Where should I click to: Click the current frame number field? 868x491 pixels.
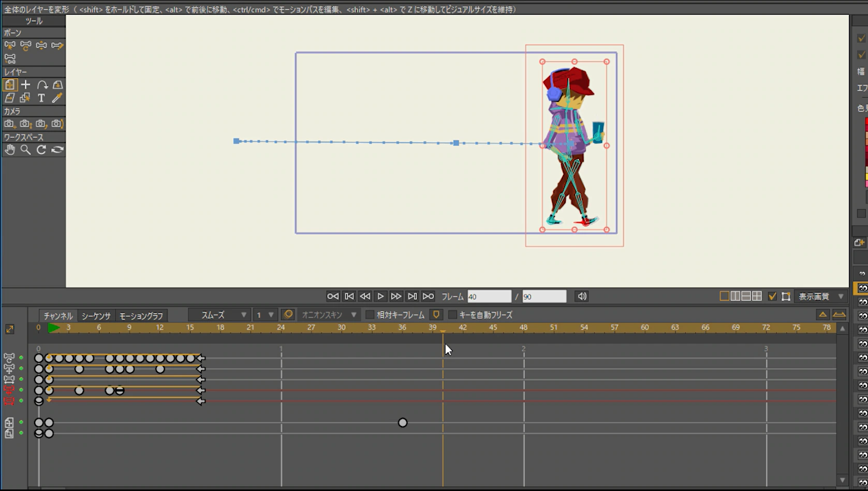pyautogui.click(x=489, y=296)
